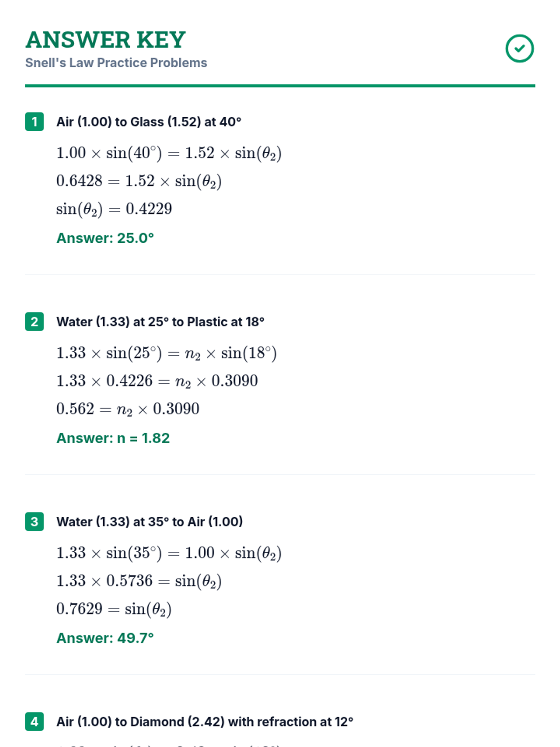Viewport: 560px width, 747px height.
Task: Select the Water at 35° to Air title
Action: (x=149, y=521)
